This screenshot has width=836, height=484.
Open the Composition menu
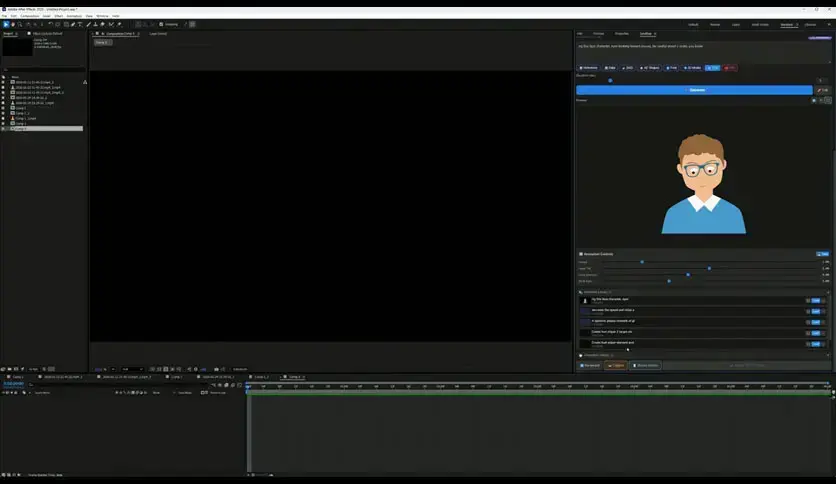(30, 16)
